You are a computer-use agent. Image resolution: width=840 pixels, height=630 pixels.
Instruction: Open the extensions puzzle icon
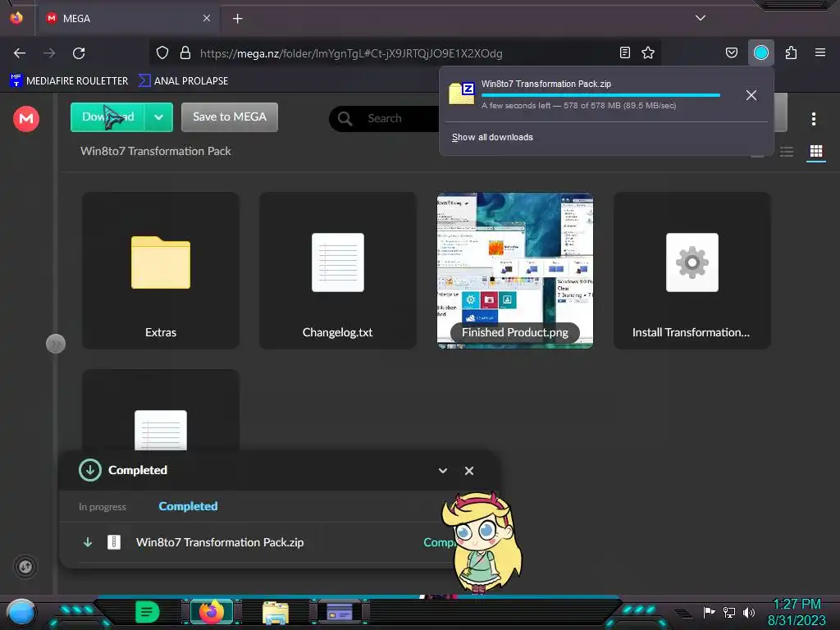tap(792, 52)
